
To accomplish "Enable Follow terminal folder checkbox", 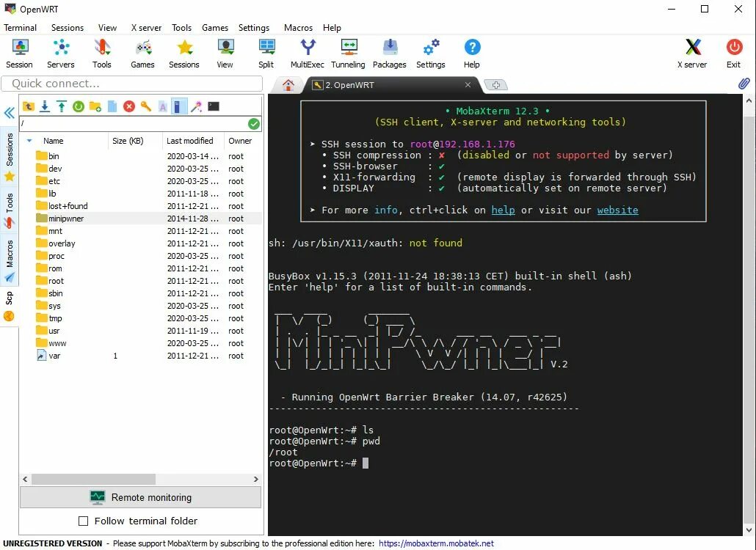I will point(84,521).
